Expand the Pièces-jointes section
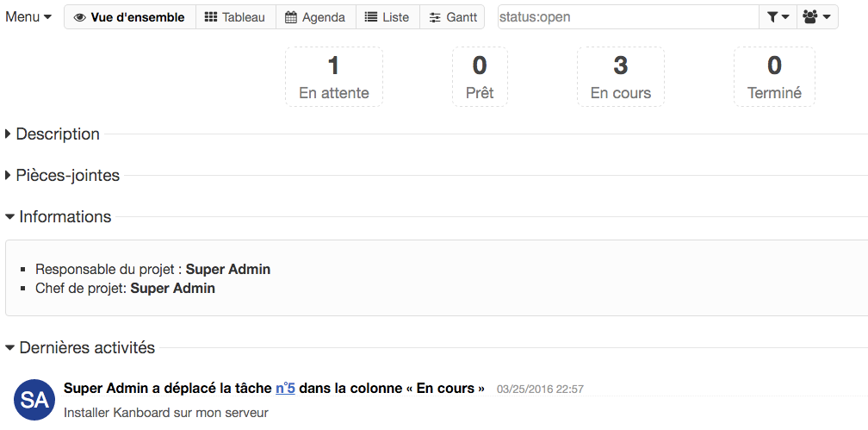The height and width of the screenshot is (430, 868). point(67,176)
